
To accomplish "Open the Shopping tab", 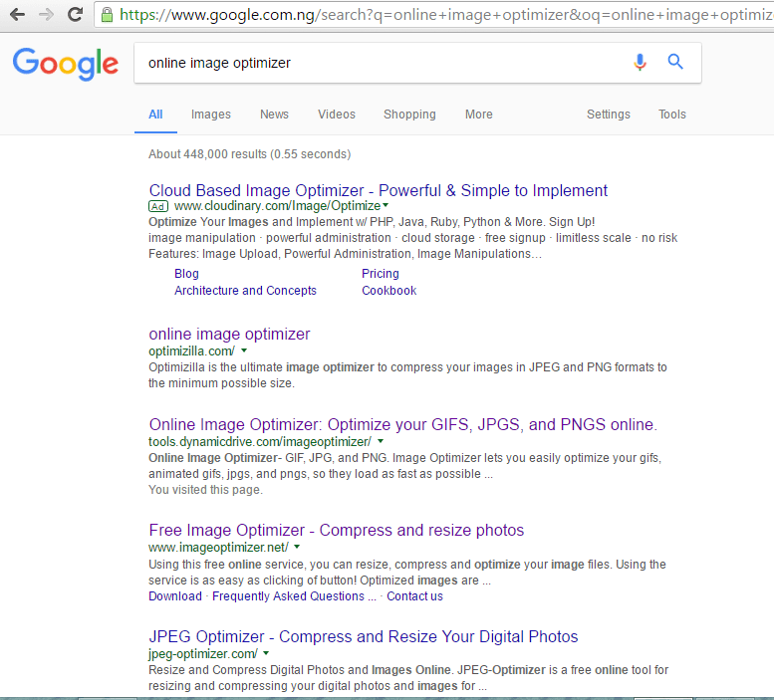I will coord(409,115).
